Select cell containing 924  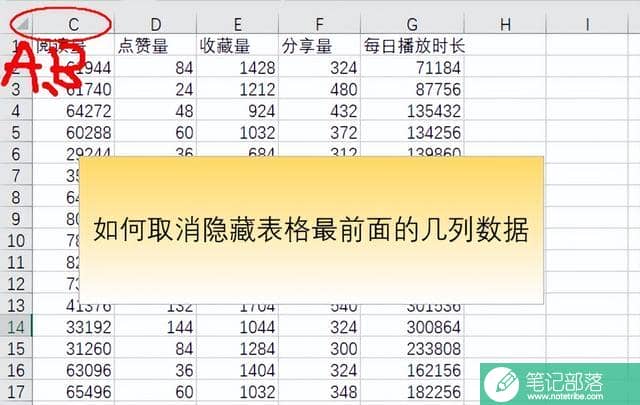click(x=238, y=111)
